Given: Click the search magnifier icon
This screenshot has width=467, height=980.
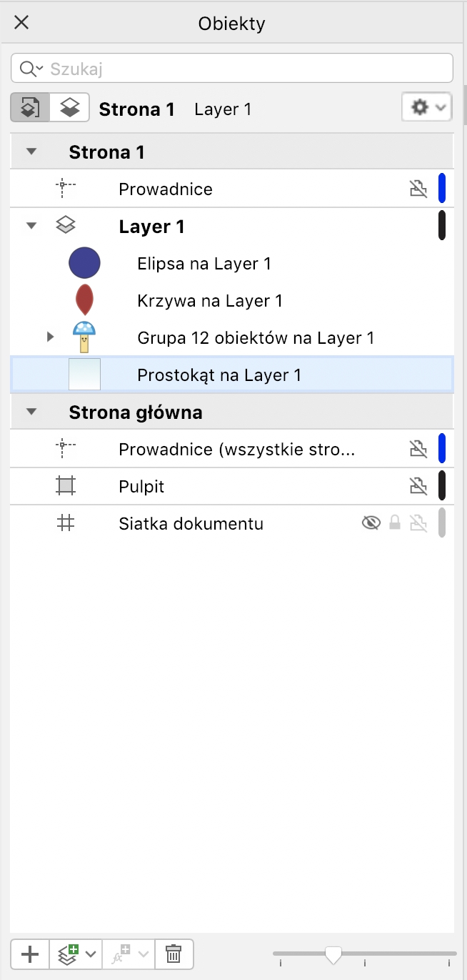Looking at the screenshot, I should (x=29, y=69).
